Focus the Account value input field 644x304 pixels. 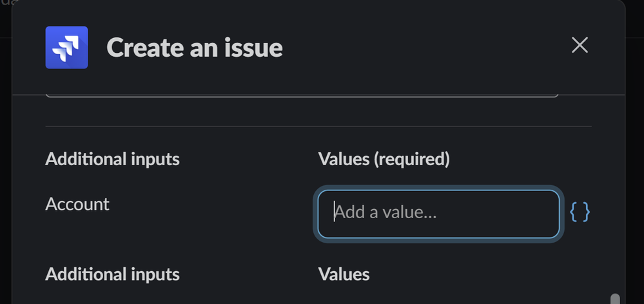click(438, 214)
